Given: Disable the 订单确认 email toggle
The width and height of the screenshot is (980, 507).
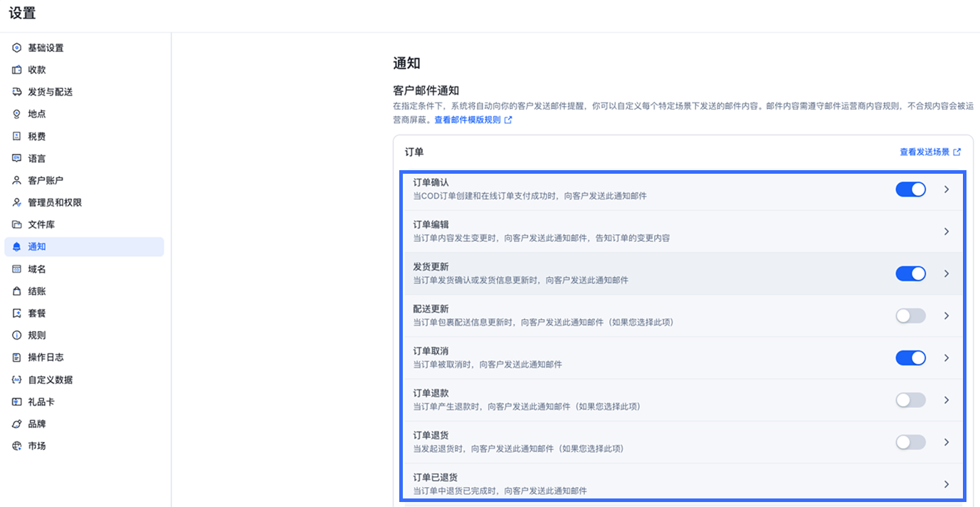Looking at the screenshot, I should point(910,189).
